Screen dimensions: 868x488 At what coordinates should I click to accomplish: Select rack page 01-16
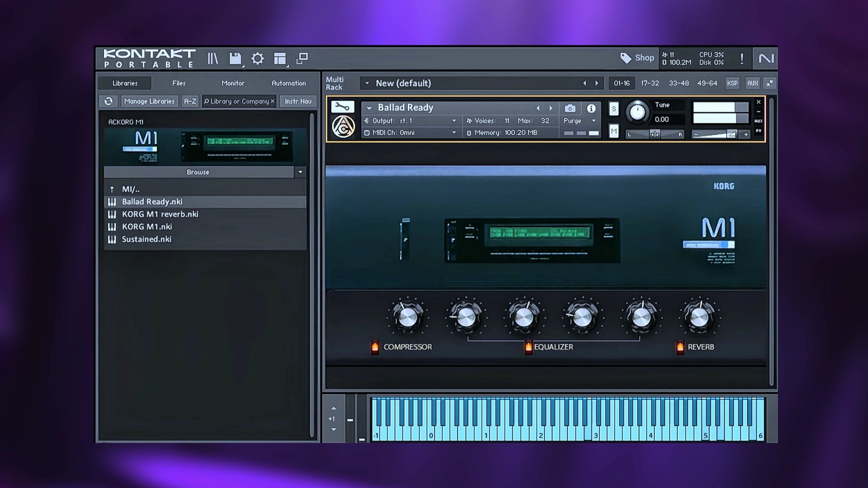tap(622, 83)
